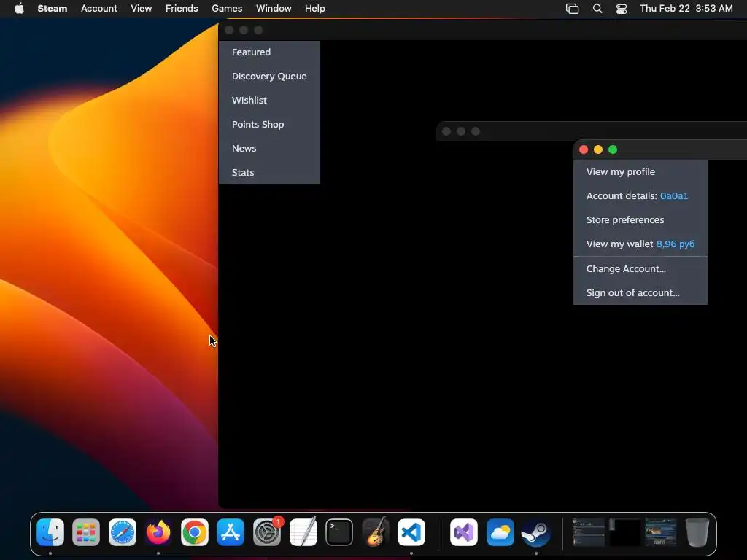The image size is (747, 560).
Task: Open the Friends menu
Action: (182, 8)
